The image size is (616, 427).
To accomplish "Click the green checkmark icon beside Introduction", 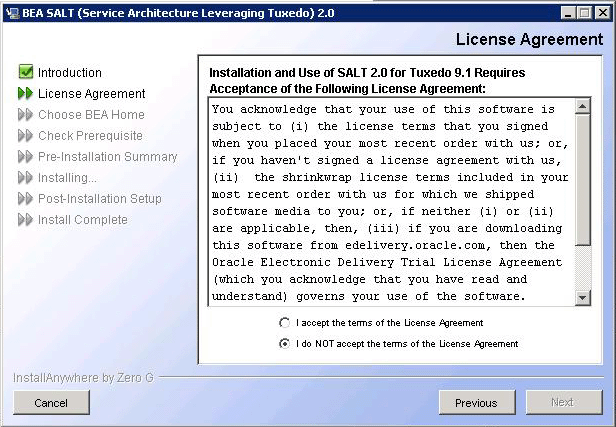I will tap(26, 72).
